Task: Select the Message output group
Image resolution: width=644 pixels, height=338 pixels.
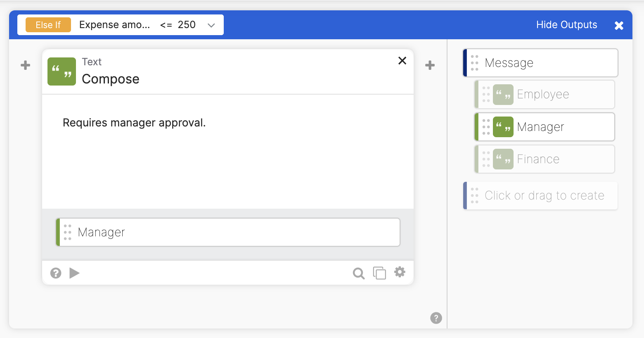Action: pos(540,63)
